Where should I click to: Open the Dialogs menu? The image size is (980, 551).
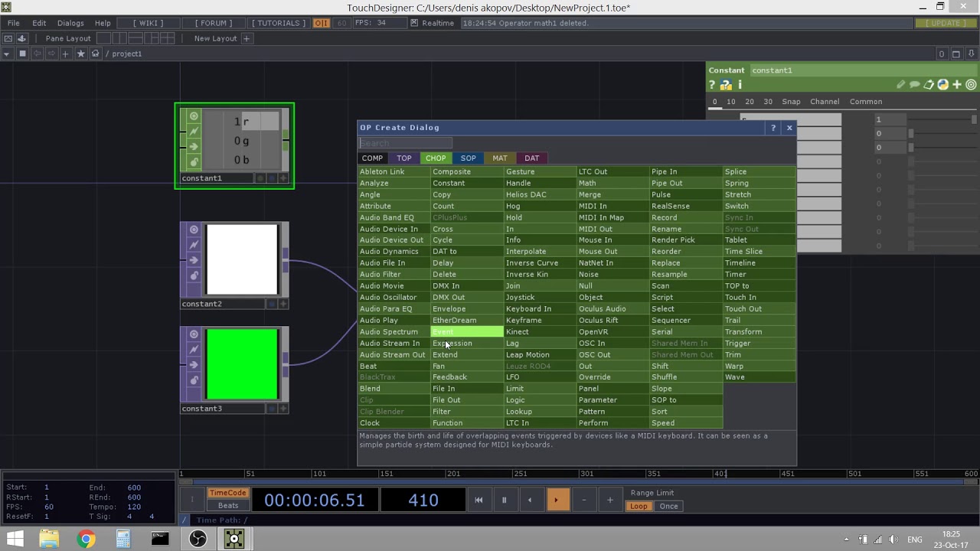(x=70, y=23)
